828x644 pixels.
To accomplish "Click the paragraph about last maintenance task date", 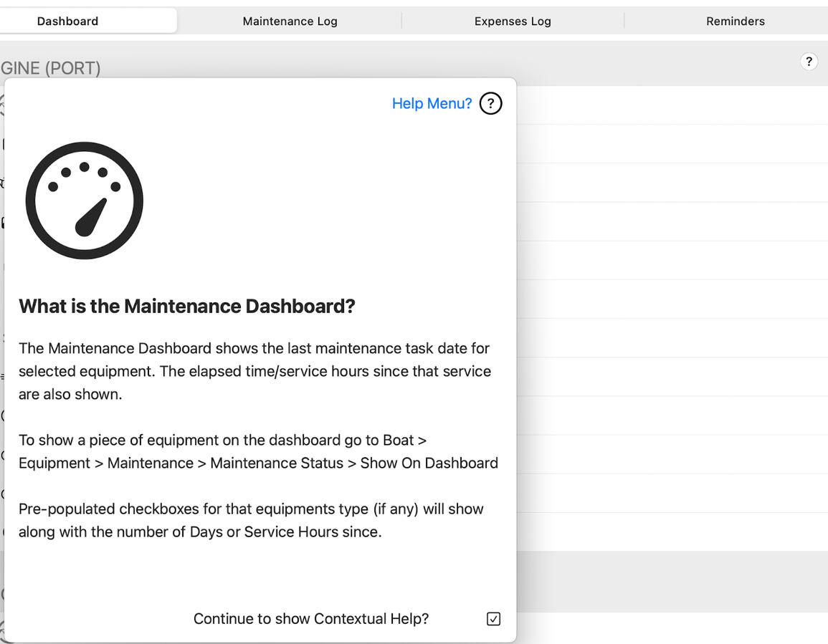I will pyautogui.click(x=254, y=371).
